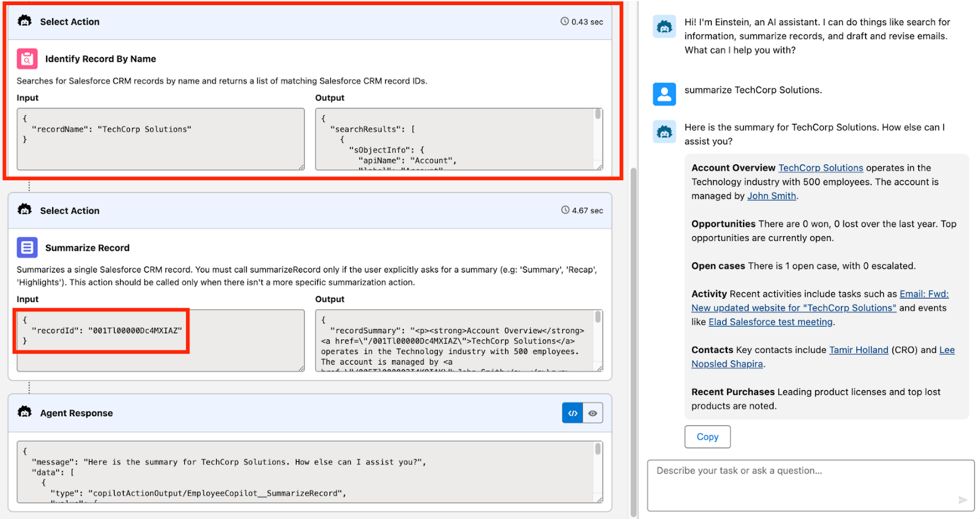This screenshot has height=519, width=980.
Task: Open the John Smith link
Action: [772, 196]
